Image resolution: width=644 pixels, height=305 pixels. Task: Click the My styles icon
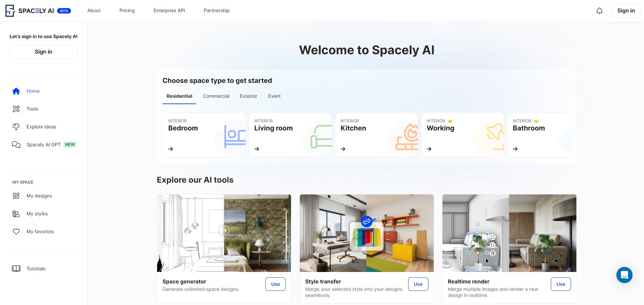coord(16,214)
